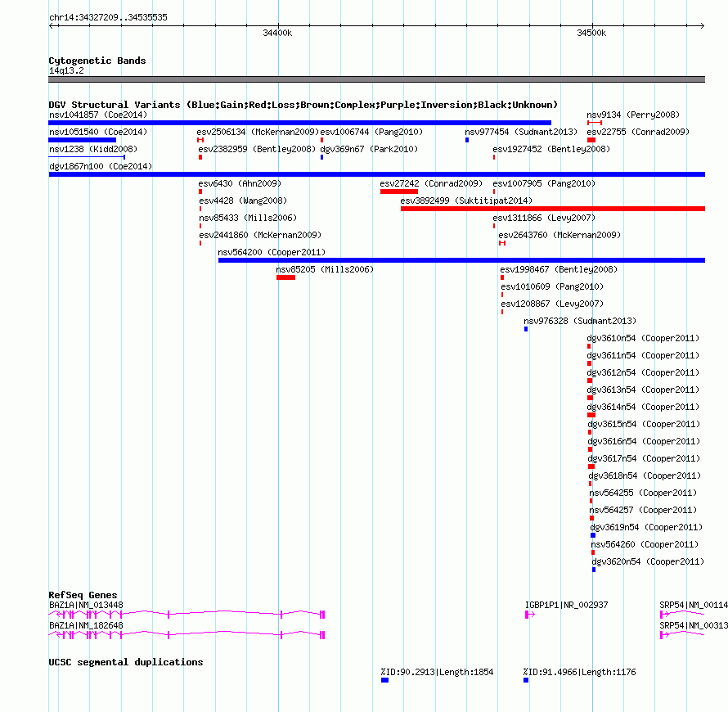Click dgv3616n54 (Cooper2011) label
728x712 pixels.
pos(644,441)
